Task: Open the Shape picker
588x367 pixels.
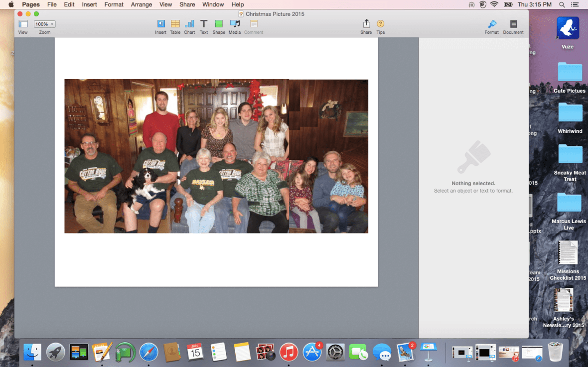Action: (219, 24)
